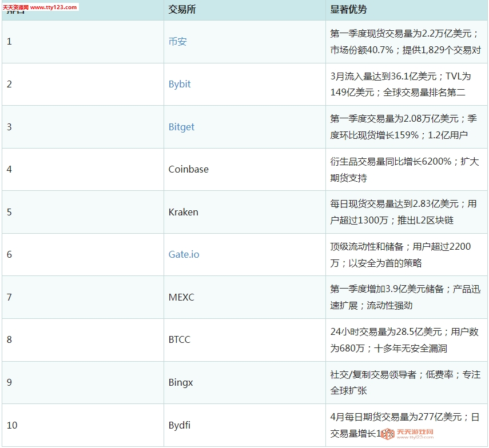Select the Kraken cell text
The height and width of the screenshot is (448, 489).
[184, 212]
